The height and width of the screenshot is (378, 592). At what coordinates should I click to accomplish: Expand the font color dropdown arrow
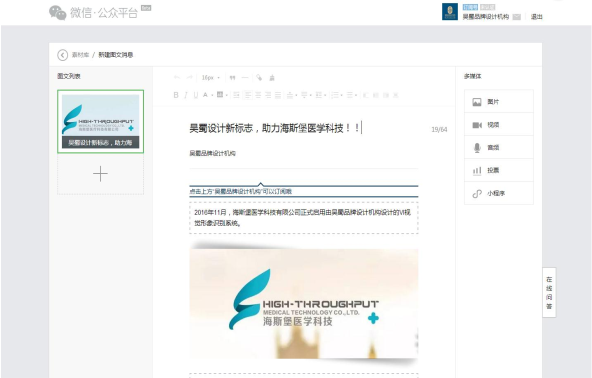tap(212, 95)
